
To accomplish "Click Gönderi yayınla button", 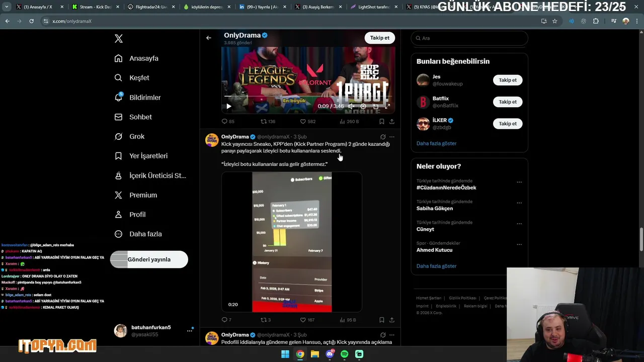I will click(149, 259).
